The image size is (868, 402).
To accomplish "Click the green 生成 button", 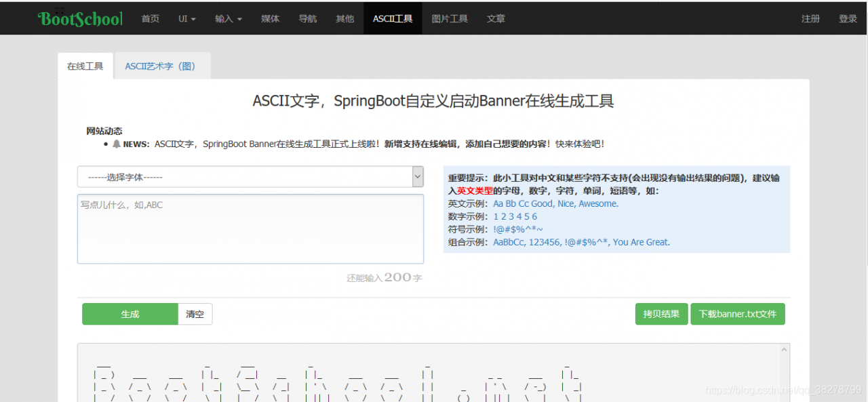I will click(130, 314).
